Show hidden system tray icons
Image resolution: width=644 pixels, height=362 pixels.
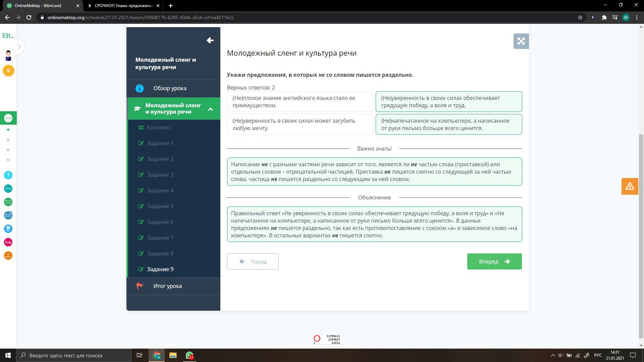pyautogui.click(x=553, y=355)
